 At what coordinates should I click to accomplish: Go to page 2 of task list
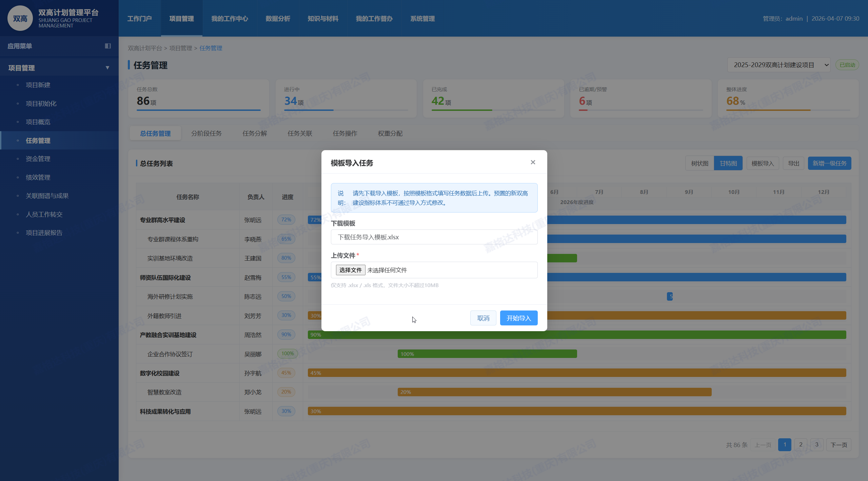pos(801,444)
